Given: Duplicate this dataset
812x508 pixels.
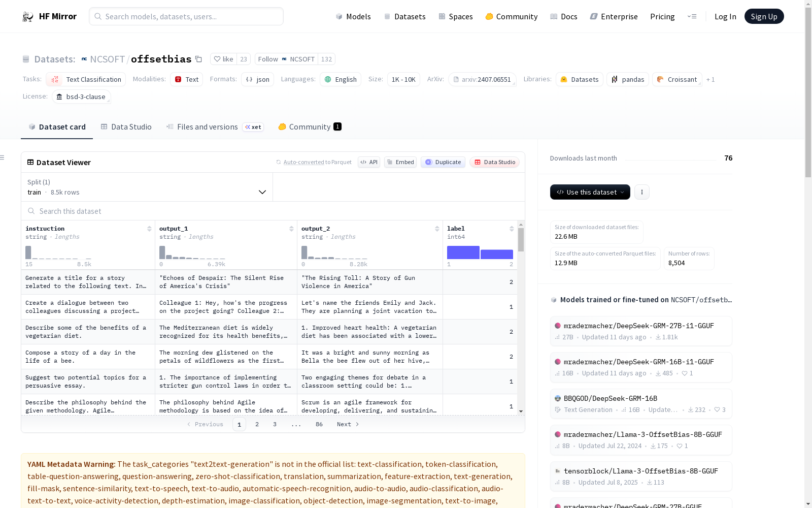Looking at the screenshot, I should coord(443,162).
